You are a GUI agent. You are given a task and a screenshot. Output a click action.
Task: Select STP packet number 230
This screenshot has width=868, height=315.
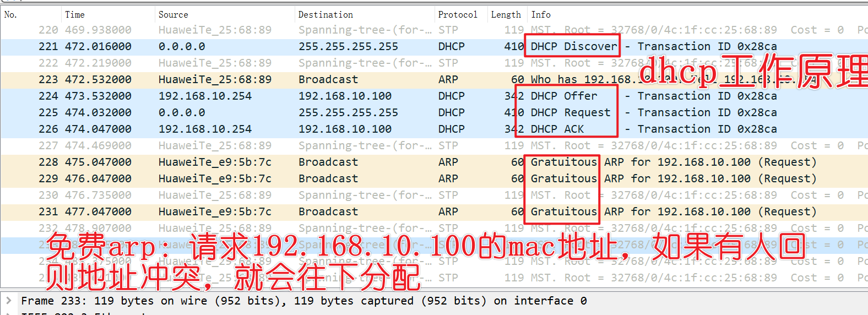(x=330, y=195)
